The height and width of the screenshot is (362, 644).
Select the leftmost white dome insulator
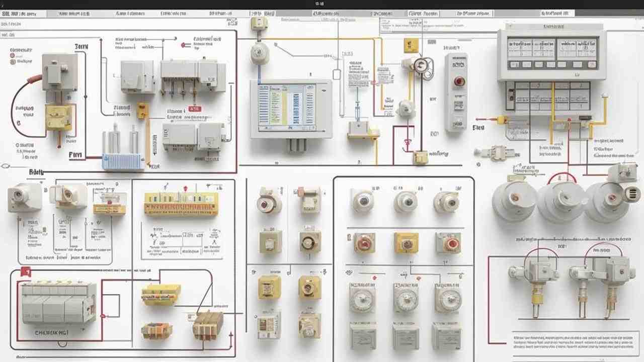click(514, 200)
